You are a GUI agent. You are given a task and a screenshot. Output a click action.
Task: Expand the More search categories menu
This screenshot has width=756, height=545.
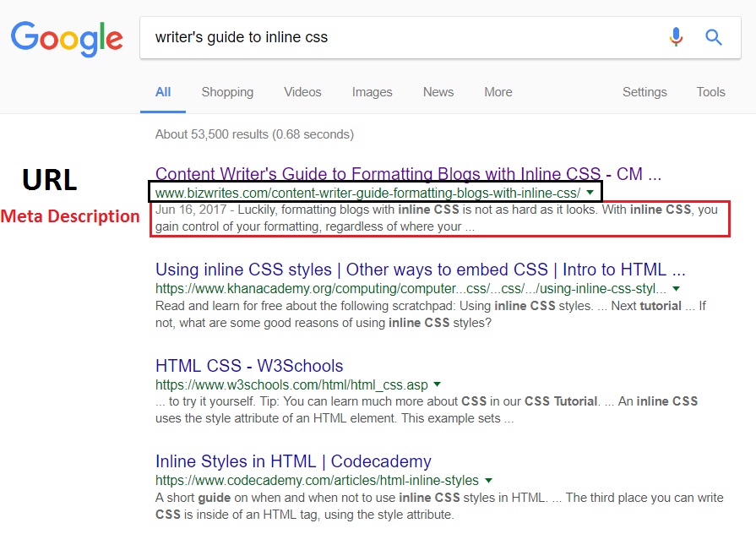498,92
